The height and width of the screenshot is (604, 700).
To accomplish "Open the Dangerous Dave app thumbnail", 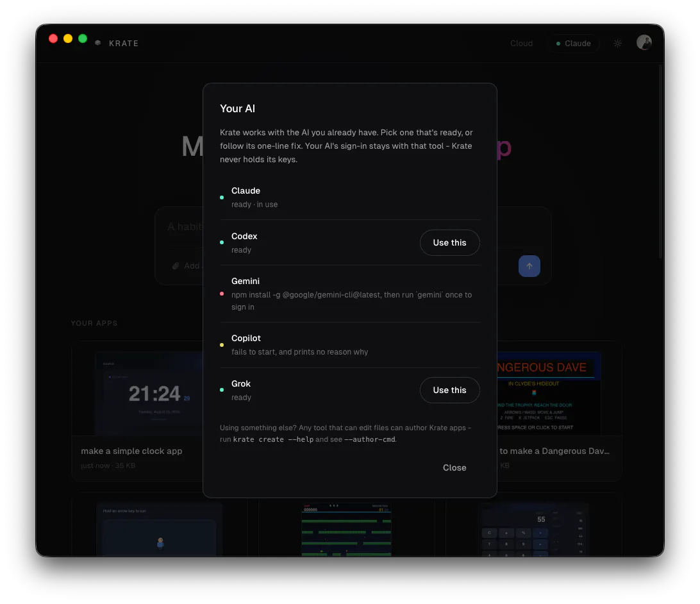I will (x=549, y=393).
